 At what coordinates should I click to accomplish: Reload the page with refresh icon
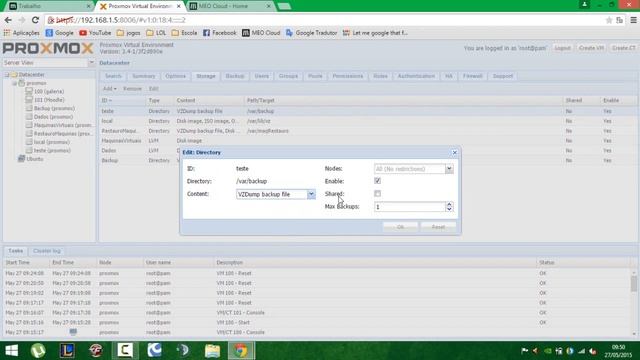tap(35, 20)
